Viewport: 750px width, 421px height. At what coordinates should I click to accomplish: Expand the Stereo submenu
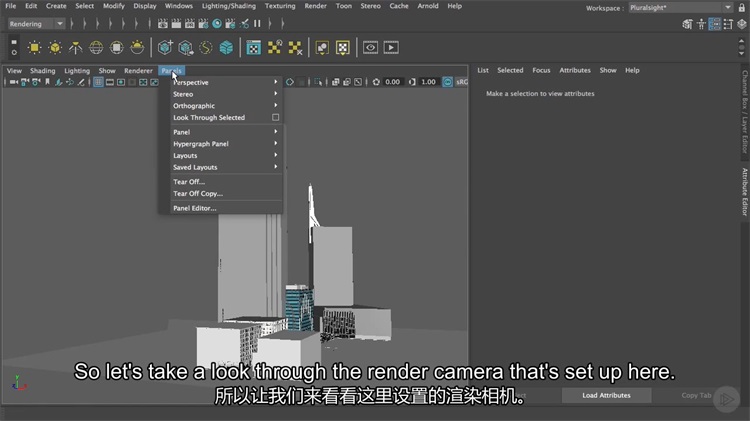(x=225, y=94)
